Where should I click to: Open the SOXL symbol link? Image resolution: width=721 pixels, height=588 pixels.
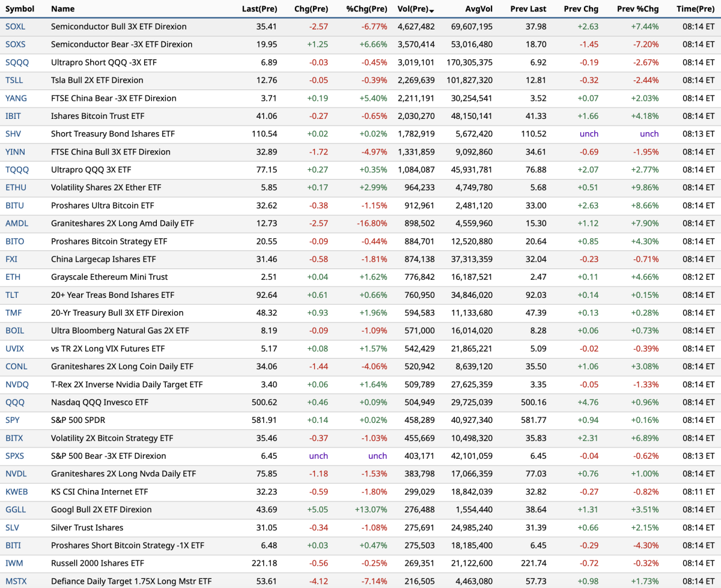(x=15, y=26)
